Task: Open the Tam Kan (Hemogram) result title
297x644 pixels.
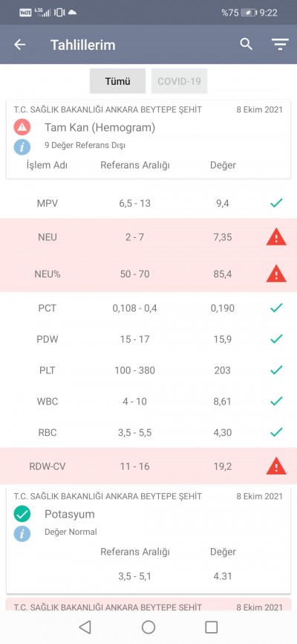Action: 99,128
